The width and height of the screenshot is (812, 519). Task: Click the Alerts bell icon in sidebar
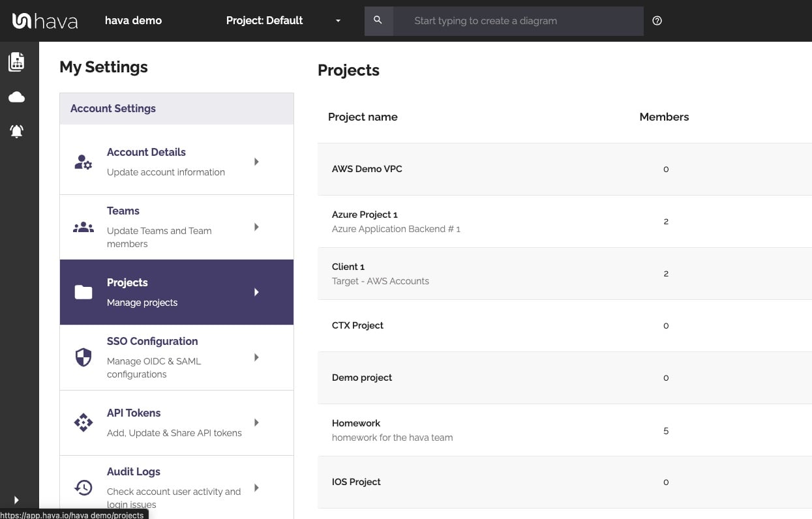click(16, 131)
